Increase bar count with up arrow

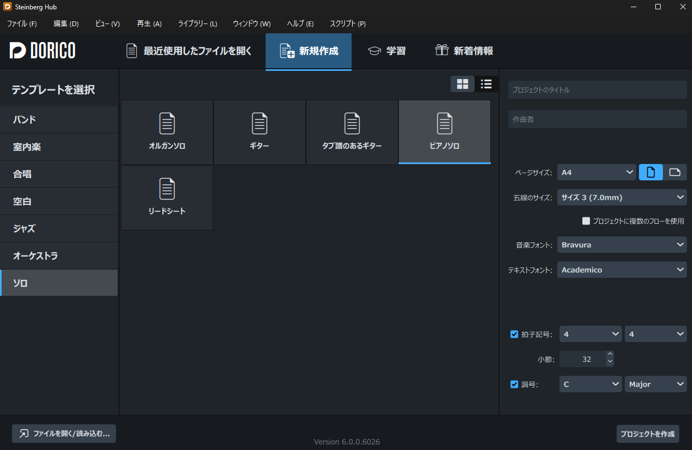pyautogui.click(x=610, y=355)
